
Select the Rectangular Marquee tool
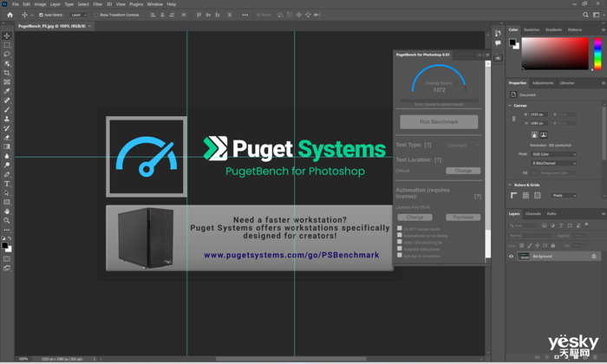(7, 45)
